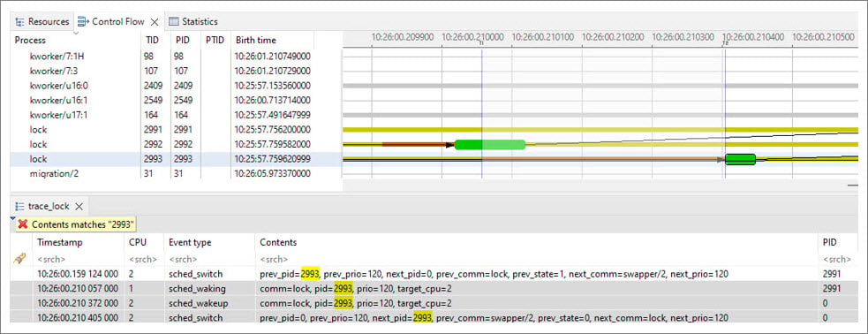This screenshot has height=334, width=868.
Task: Click the green running state on lock 2993
Action: (740, 160)
